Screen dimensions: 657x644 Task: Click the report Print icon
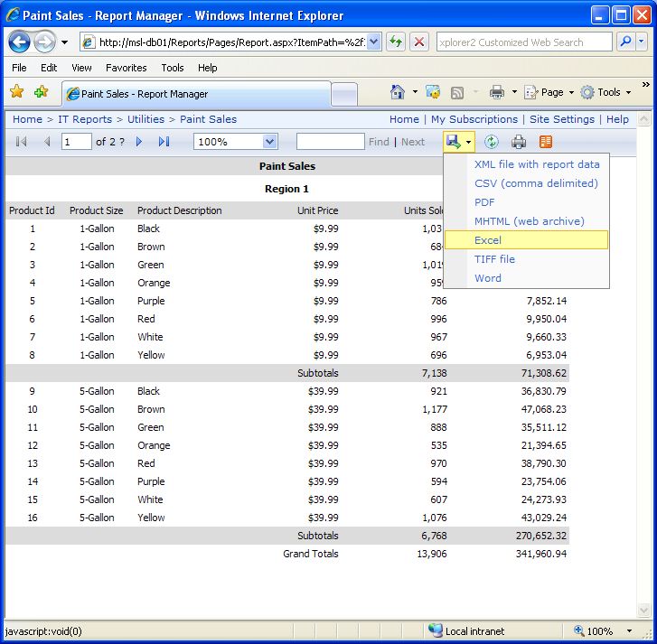519,142
